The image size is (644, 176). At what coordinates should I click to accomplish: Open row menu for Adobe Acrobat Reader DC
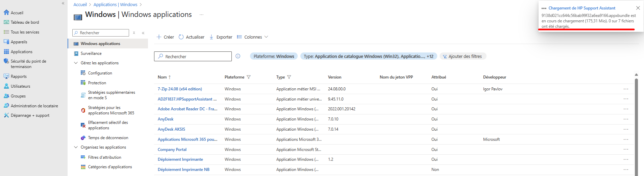pos(626,109)
